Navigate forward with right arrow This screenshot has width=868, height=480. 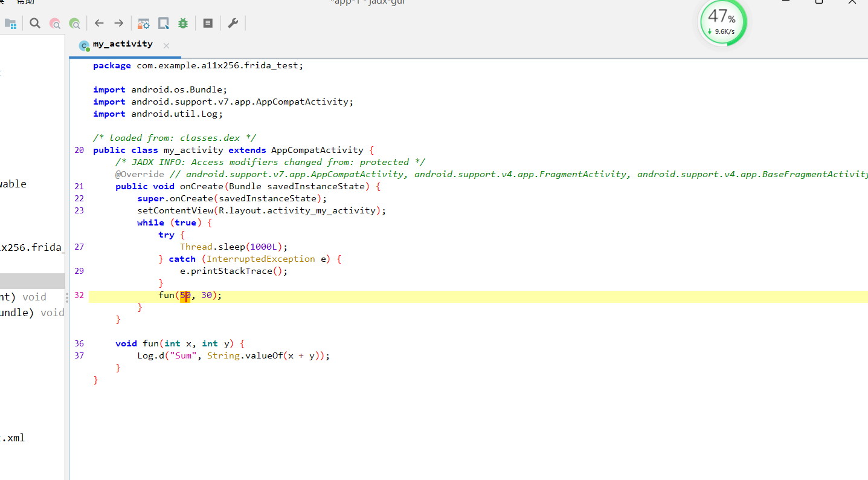click(119, 24)
